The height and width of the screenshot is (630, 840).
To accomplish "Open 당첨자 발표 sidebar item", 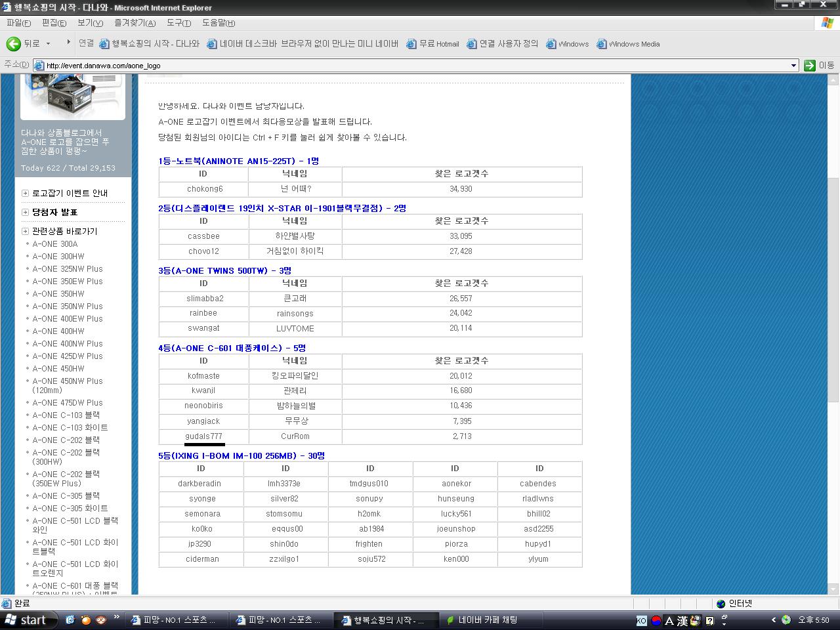I will click(55, 212).
